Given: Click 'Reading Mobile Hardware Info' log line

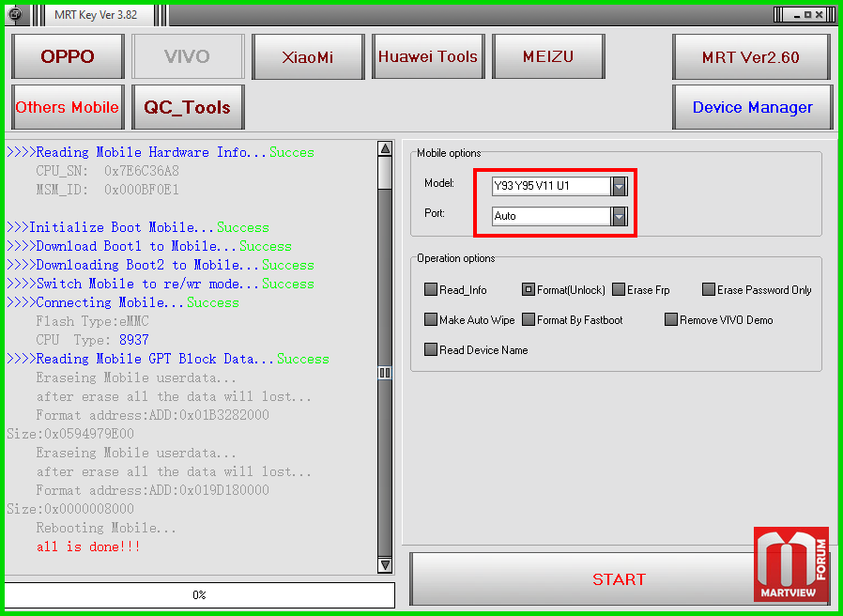Looking at the screenshot, I should click(x=161, y=153).
